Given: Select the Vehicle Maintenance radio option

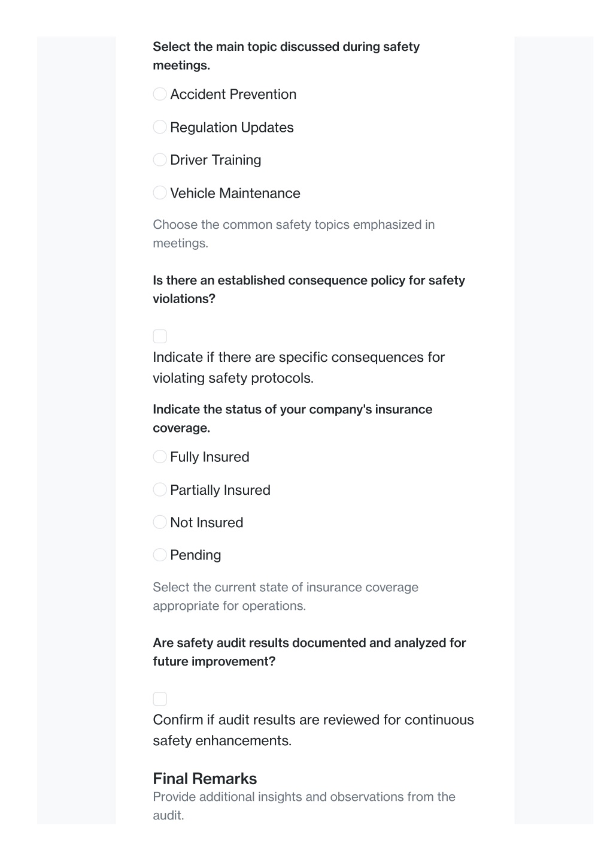Looking at the screenshot, I should pyautogui.click(x=160, y=193).
